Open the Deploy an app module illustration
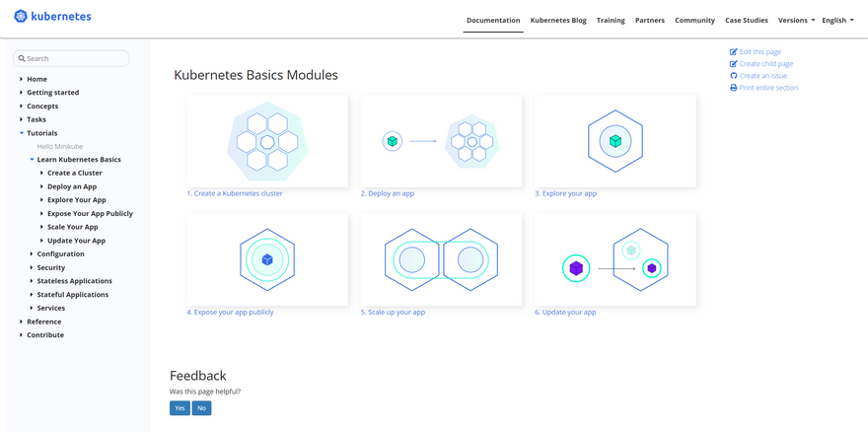Screen dimensions: 868x432 [440, 140]
